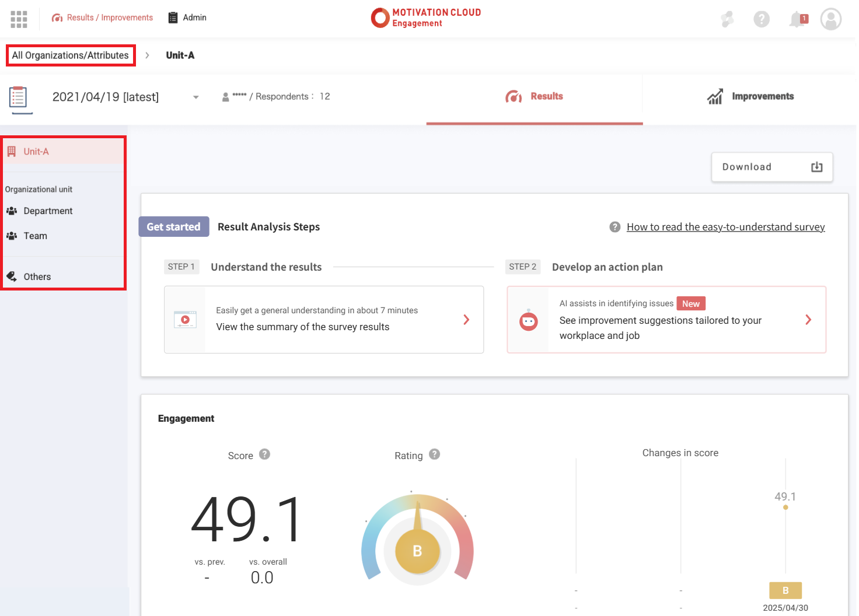859x616 pixels.
Task: Go to All Organizations/Attributes breadcrumb
Action: [x=71, y=55]
